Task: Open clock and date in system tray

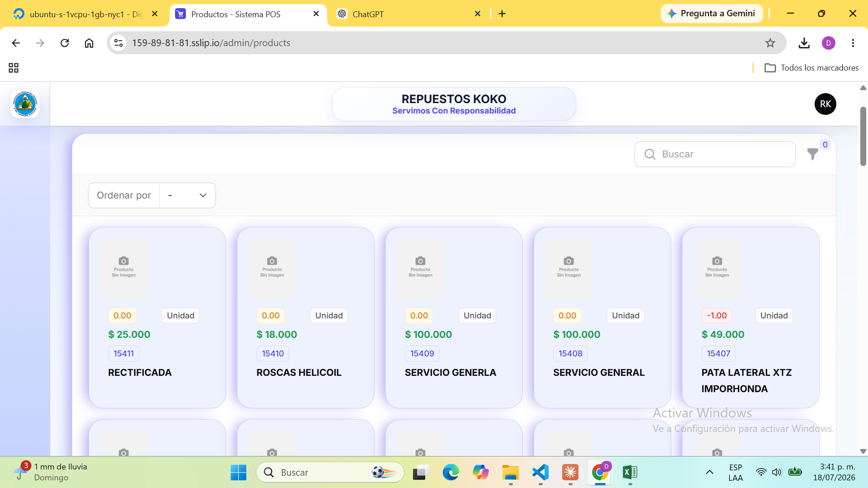Action: [x=834, y=472]
